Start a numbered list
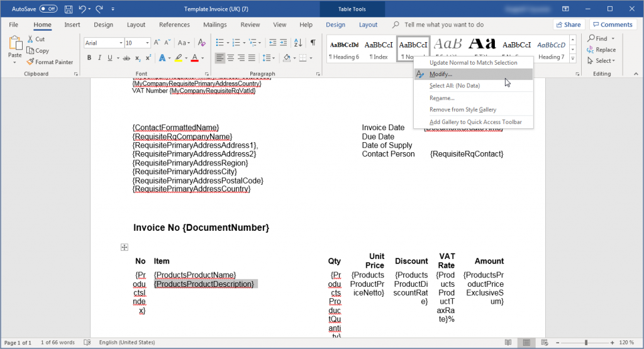The width and height of the screenshot is (644, 349). (x=236, y=43)
